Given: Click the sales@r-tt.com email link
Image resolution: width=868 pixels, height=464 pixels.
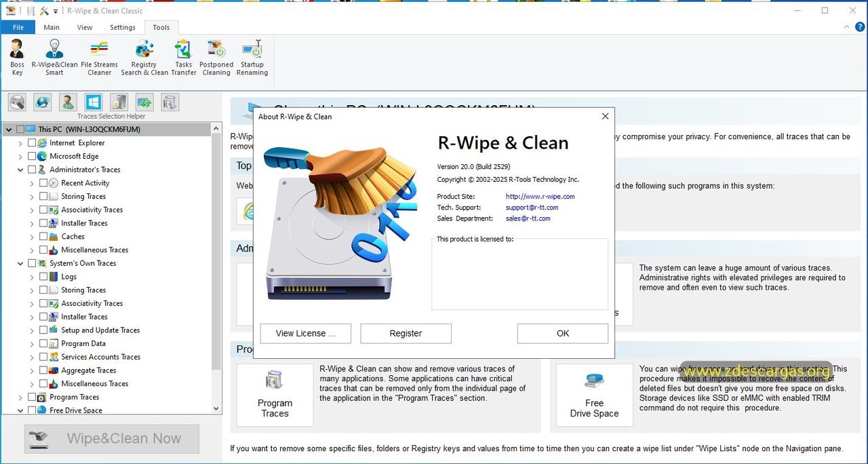Looking at the screenshot, I should pos(528,218).
